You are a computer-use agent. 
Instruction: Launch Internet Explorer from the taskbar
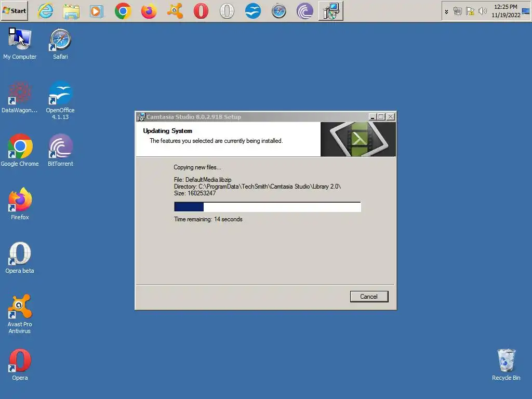tap(46, 11)
